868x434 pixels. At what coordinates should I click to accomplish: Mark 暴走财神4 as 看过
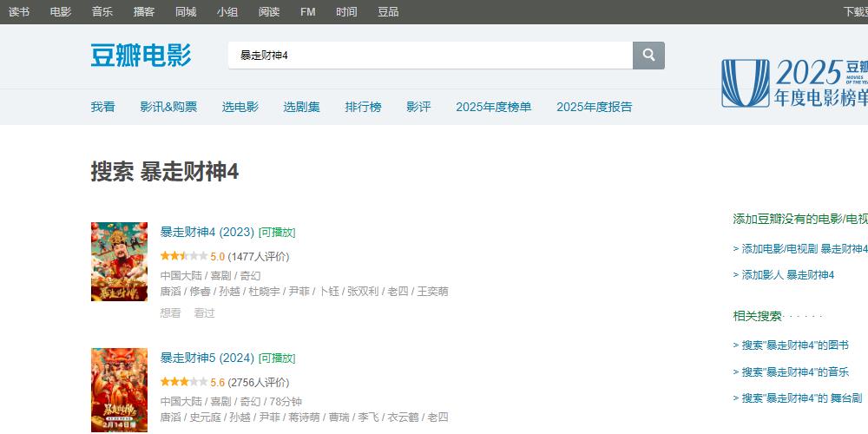click(x=204, y=312)
